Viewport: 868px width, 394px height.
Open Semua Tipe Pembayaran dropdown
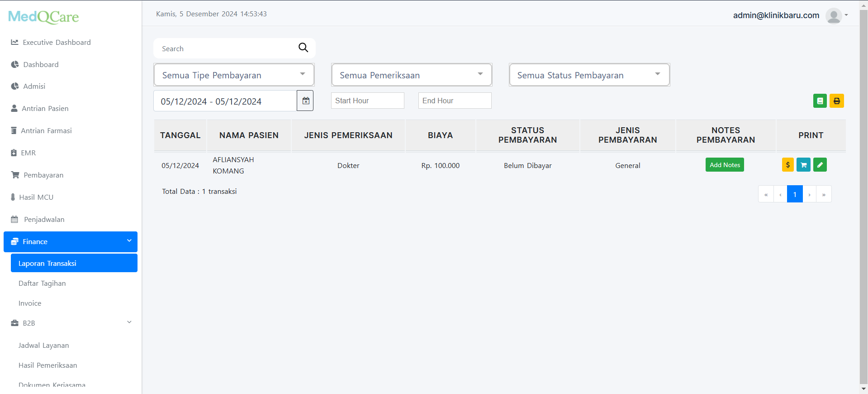point(234,75)
